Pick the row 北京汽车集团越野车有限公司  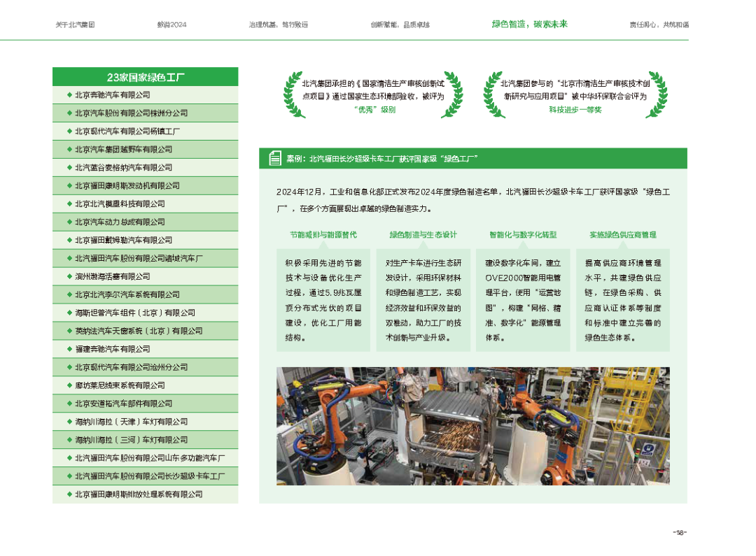click(x=145, y=150)
